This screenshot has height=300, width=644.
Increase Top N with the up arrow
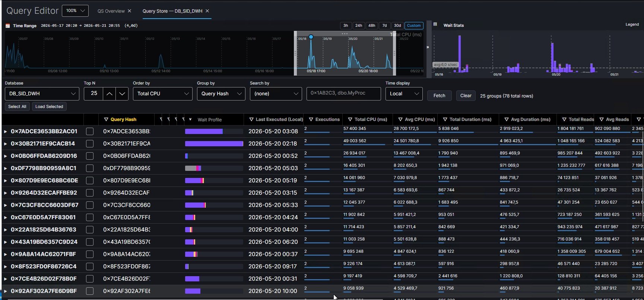(109, 94)
